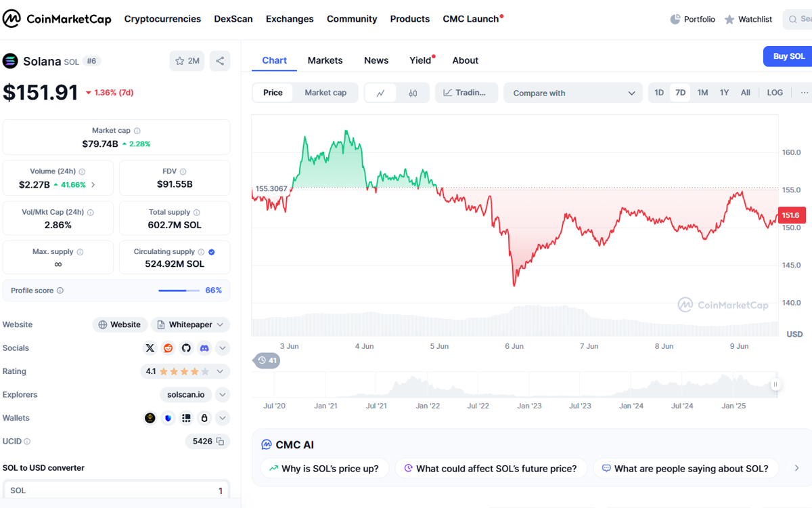The height and width of the screenshot is (508, 812).
Task: Click the timeline range handle on mini chart
Action: click(775, 385)
